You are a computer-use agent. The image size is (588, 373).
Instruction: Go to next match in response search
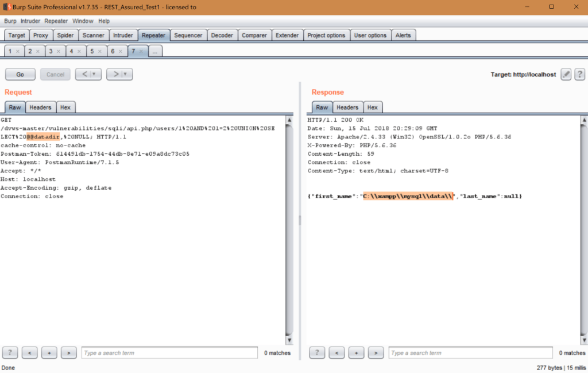pos(376,352)
